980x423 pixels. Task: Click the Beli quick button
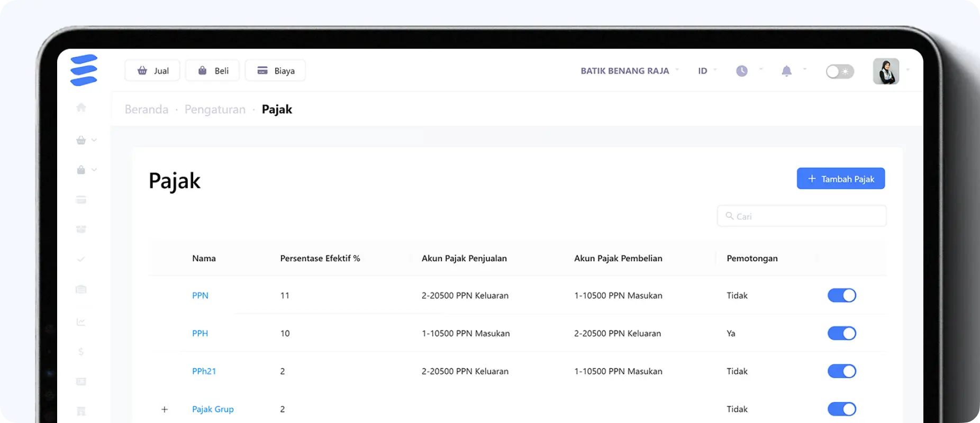click(x=213, y=70)
